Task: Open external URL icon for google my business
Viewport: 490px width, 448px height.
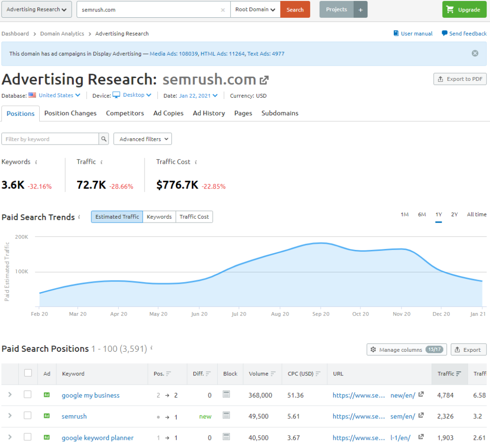Action: [421, 394]
